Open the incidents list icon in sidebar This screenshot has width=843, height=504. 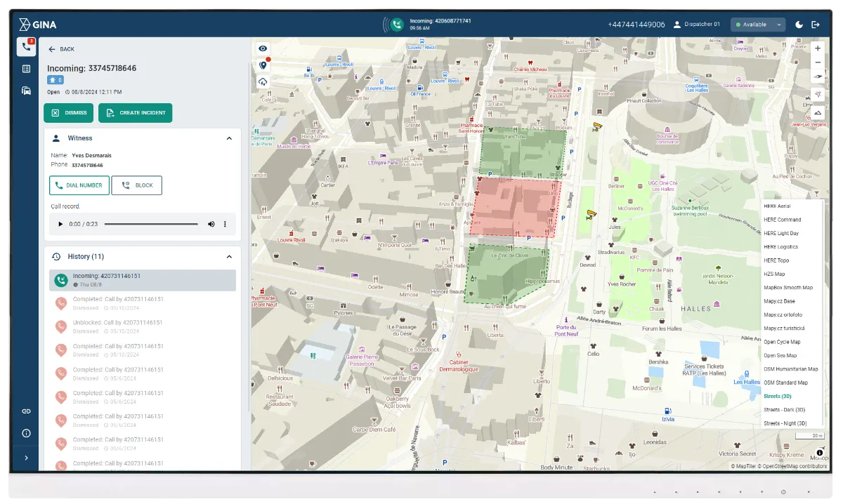27,69
